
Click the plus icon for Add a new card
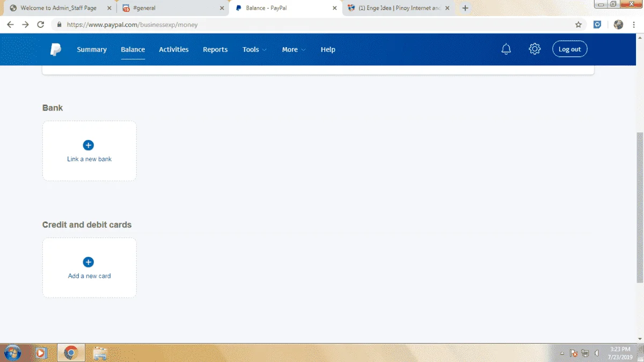pyautogui.click(x=89, y=262)
